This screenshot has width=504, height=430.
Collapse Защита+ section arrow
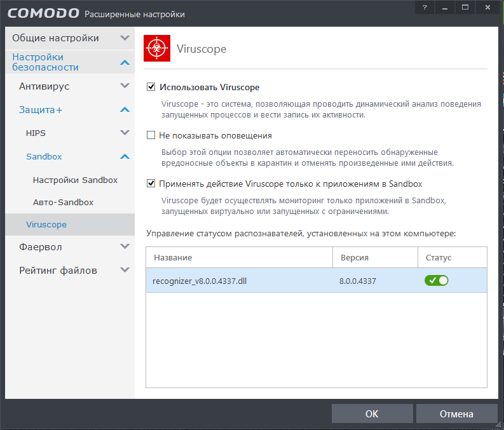point(125,109)
